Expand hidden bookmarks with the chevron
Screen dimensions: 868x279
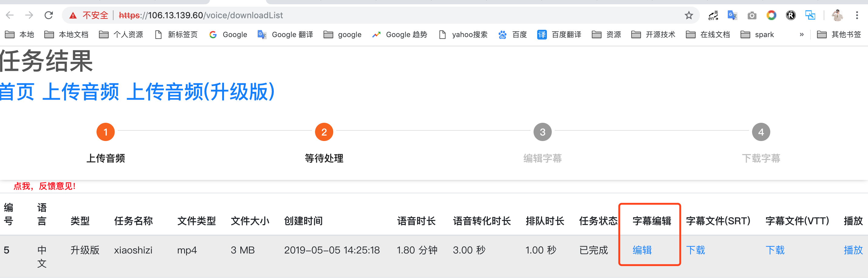click(802, 34)
